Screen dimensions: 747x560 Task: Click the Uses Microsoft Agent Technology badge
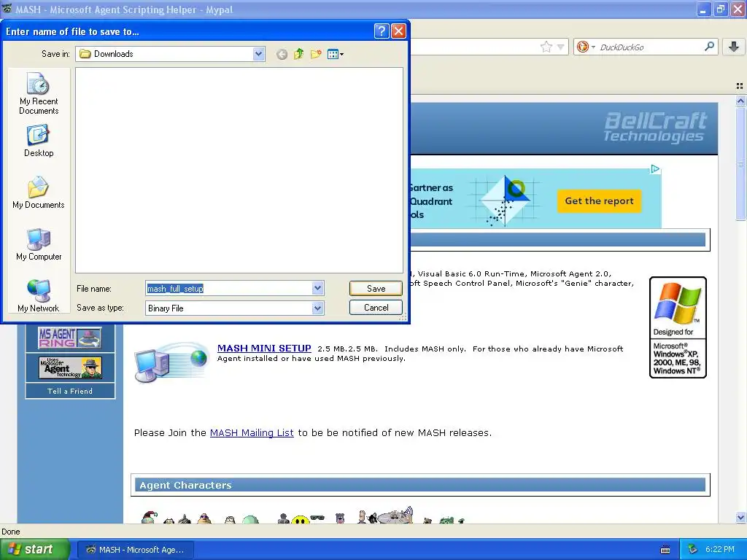tap(70, 367)
